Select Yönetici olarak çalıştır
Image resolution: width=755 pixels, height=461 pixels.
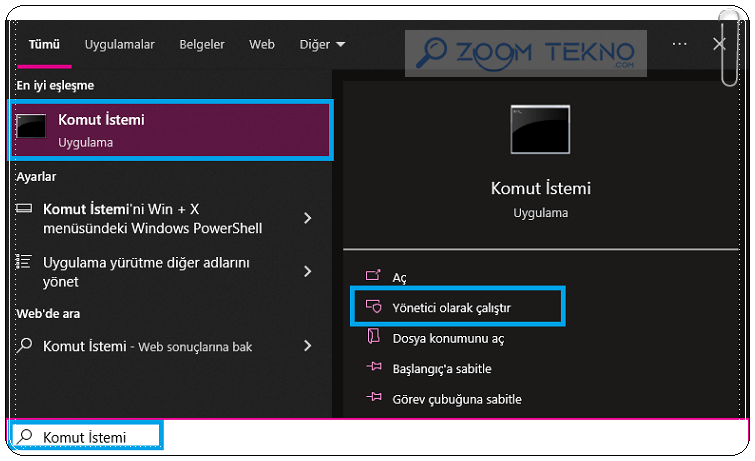[451, 308]
